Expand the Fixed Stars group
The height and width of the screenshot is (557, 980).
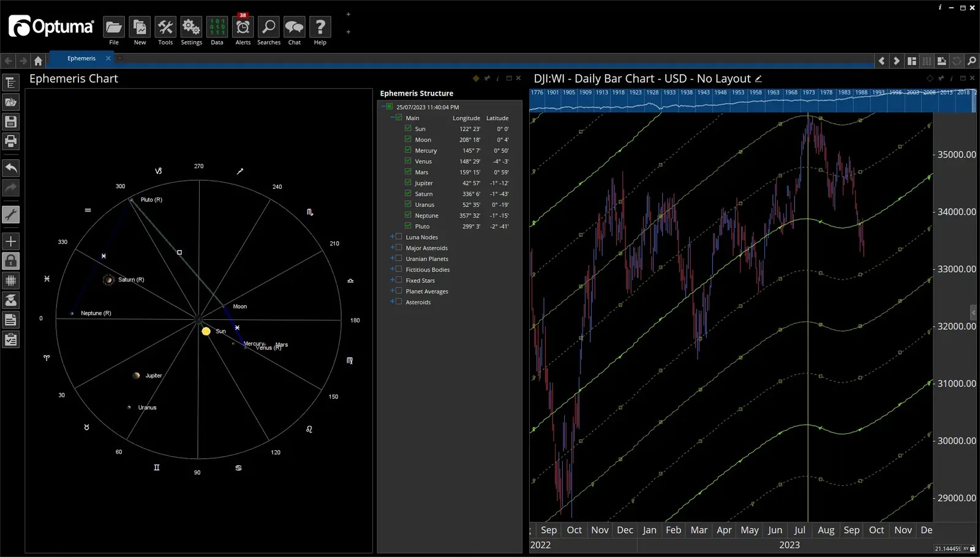[x=393, y=280]
